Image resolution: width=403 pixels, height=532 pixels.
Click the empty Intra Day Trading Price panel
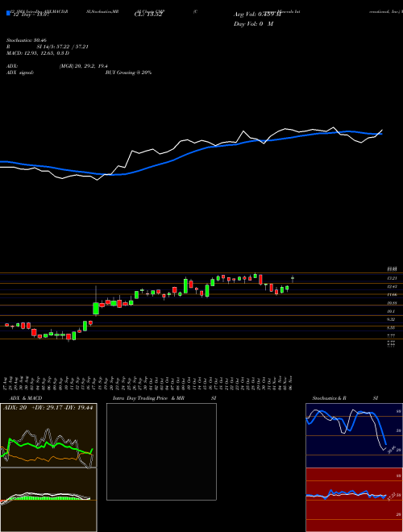pyautogui.click(x=161, y=451)
